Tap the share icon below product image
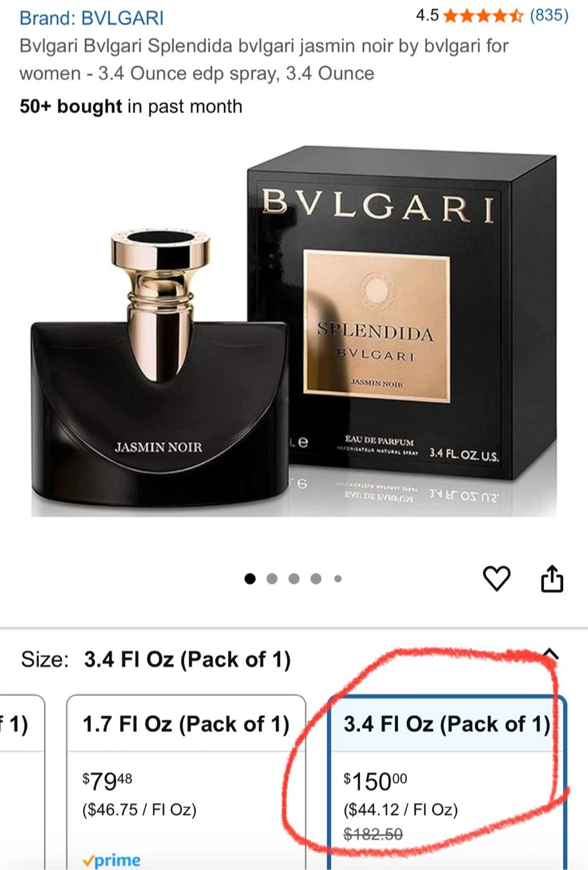 click(552, 578)
